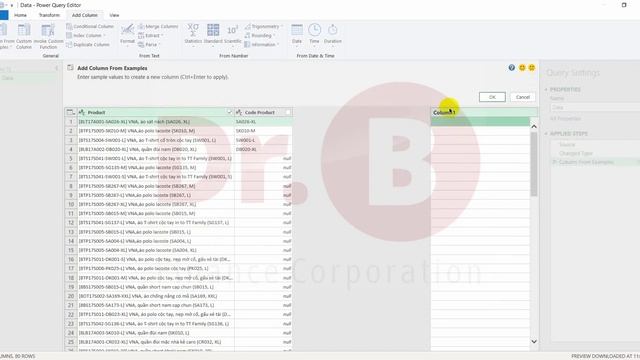Image resolution: width=640 pixels, height=360 pixels.
Task: Click the Cancel button
Action: 522,97
